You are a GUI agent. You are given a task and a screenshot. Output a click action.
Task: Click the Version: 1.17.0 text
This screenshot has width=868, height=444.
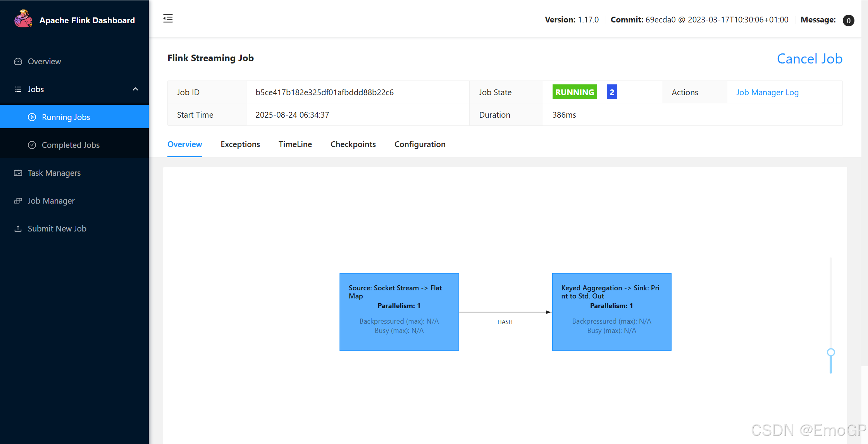(x=572, y=20)
